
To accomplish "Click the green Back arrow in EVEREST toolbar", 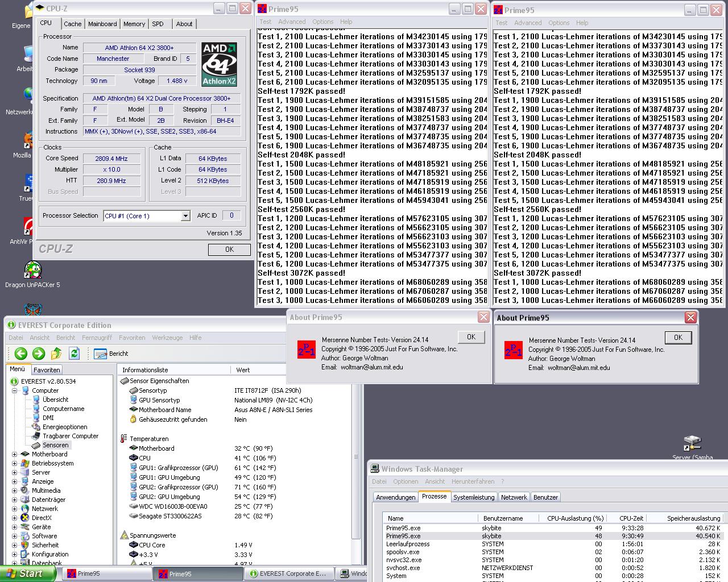I will click(21, 354).
